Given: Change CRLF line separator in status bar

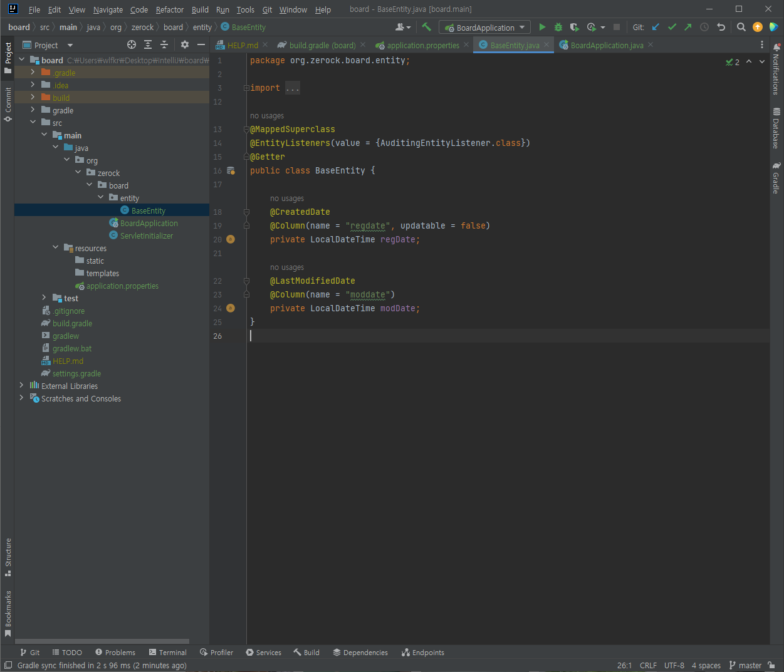Looking at the screenshot, I should click(648, 665).
